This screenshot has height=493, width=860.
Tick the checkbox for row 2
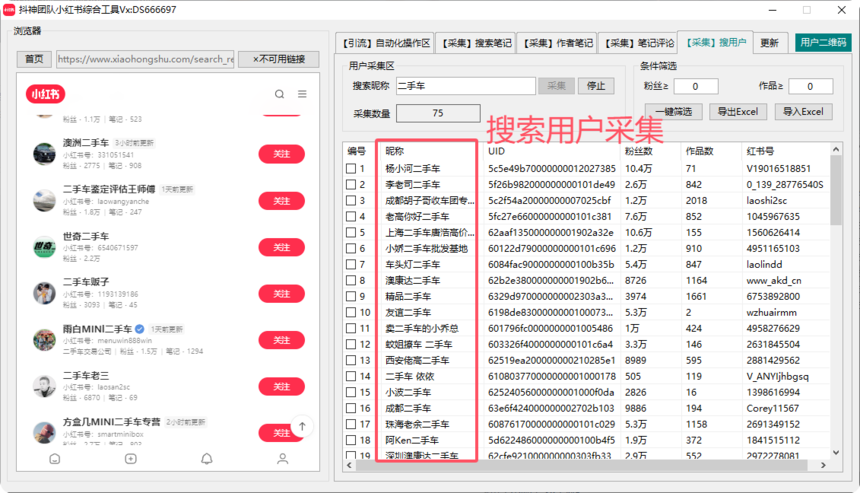pos(351,184)
